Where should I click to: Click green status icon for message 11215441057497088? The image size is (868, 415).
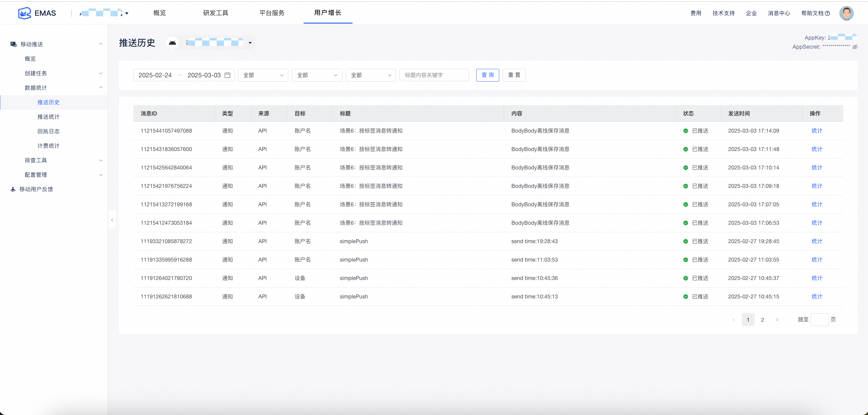click(685, 131)
